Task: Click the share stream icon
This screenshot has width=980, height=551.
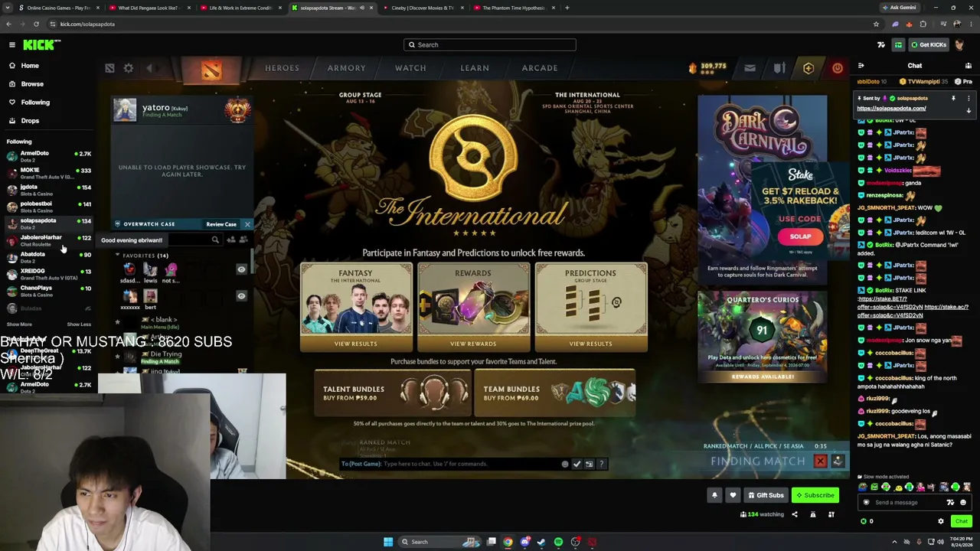Action: tap(795, 514)
